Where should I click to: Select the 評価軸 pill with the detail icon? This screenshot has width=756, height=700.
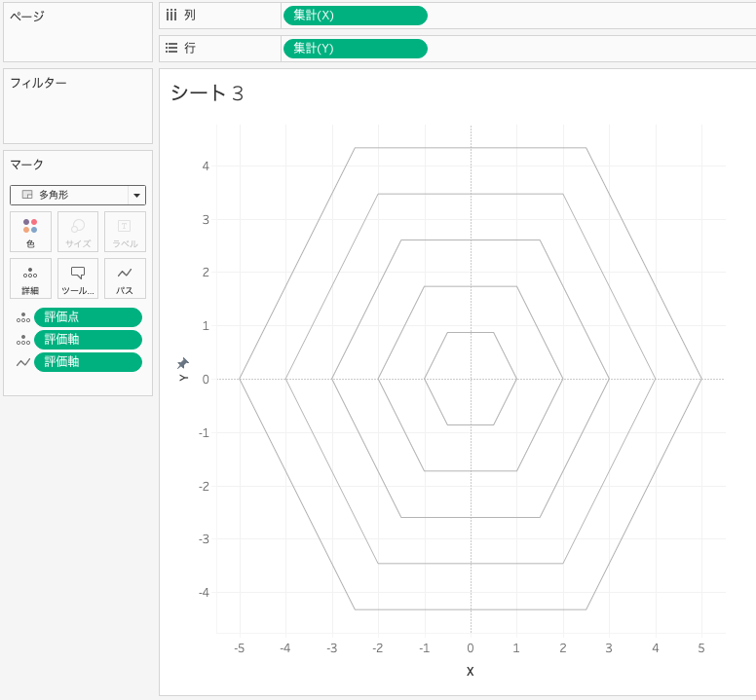(x=88, y=340)
